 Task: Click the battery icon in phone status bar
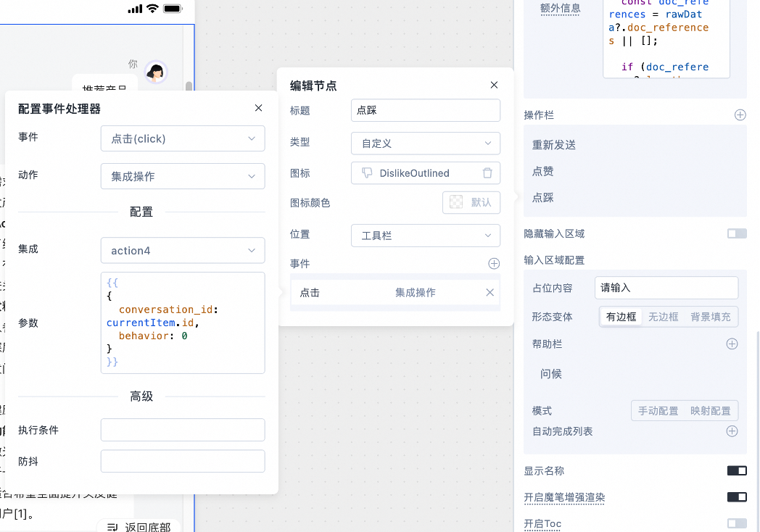coord(173,8)
